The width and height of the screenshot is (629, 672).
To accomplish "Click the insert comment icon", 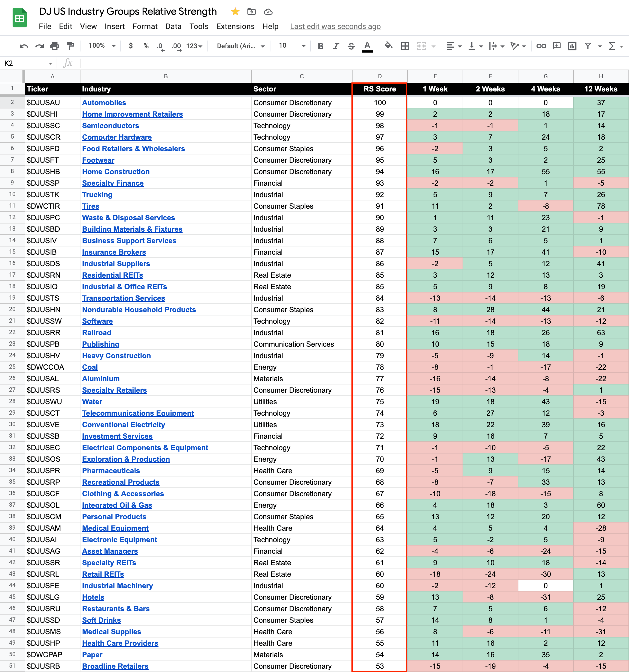I will pyautogui.click(x=556, y=46).
